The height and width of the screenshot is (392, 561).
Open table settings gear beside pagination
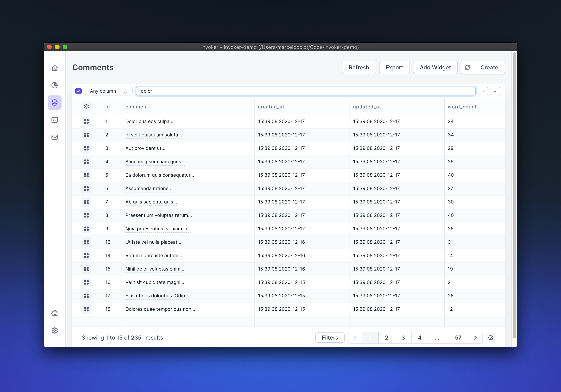tap(491, 337)
